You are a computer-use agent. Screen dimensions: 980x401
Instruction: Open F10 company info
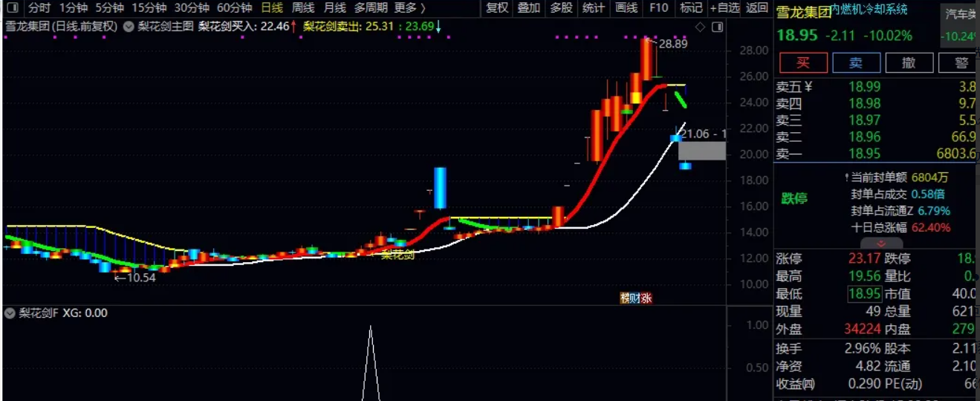tap(658, 8)
